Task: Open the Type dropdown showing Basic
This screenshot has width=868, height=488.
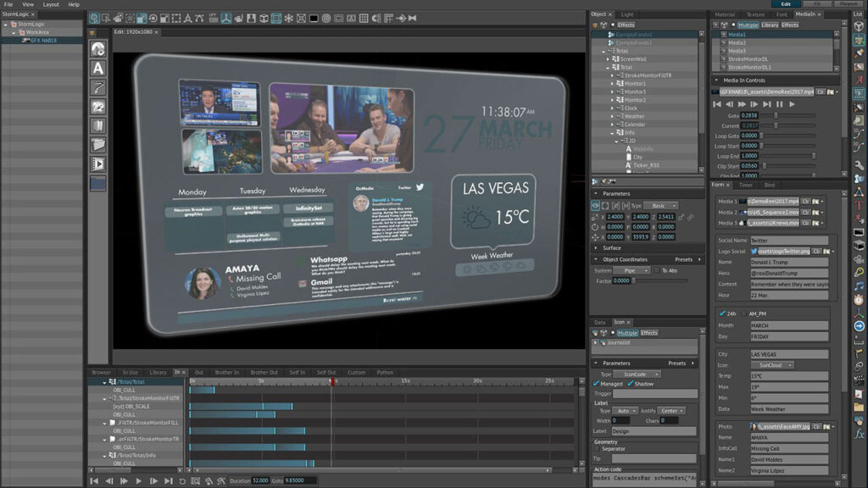Action: coord(659,206)
